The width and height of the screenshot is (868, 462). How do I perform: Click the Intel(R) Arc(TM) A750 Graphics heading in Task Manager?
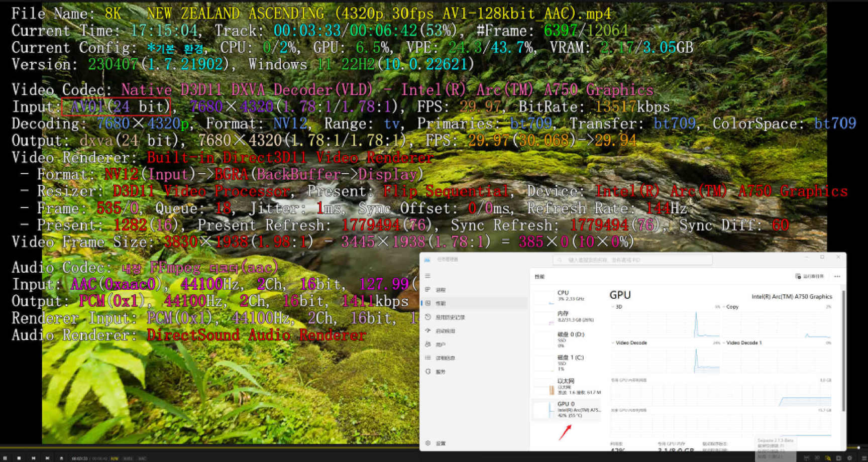point(792,296)
